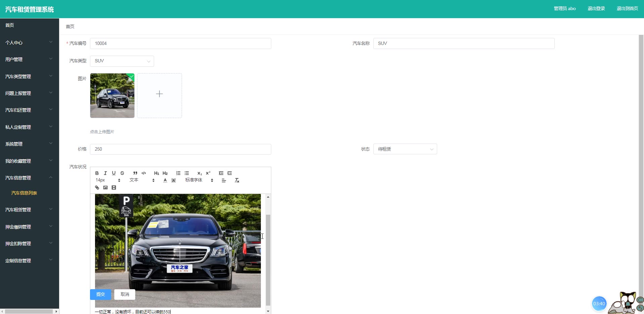Decrease indent in the editor
644x314 pixels.
[221, 173]
